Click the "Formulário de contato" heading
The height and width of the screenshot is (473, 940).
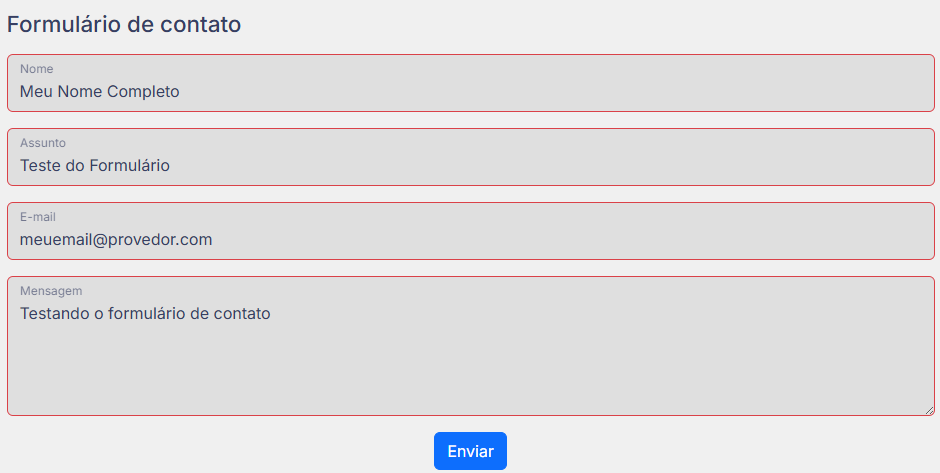pyautogui.click(x=124, y=25)
